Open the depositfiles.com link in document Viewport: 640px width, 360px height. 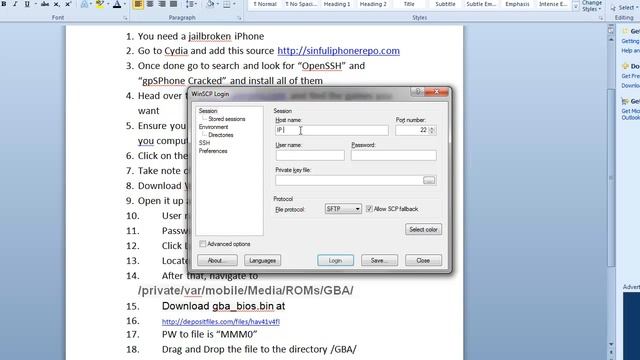click(x=220, y=322)
